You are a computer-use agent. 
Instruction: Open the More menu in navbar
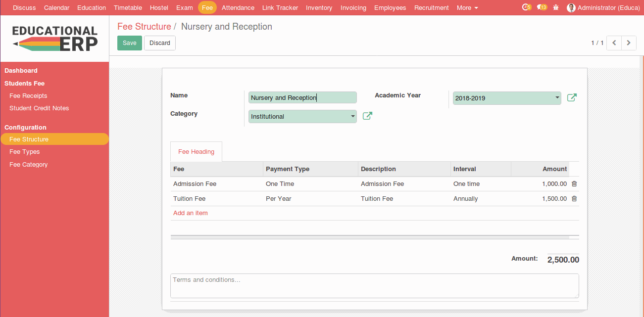(x=467, y=8)
